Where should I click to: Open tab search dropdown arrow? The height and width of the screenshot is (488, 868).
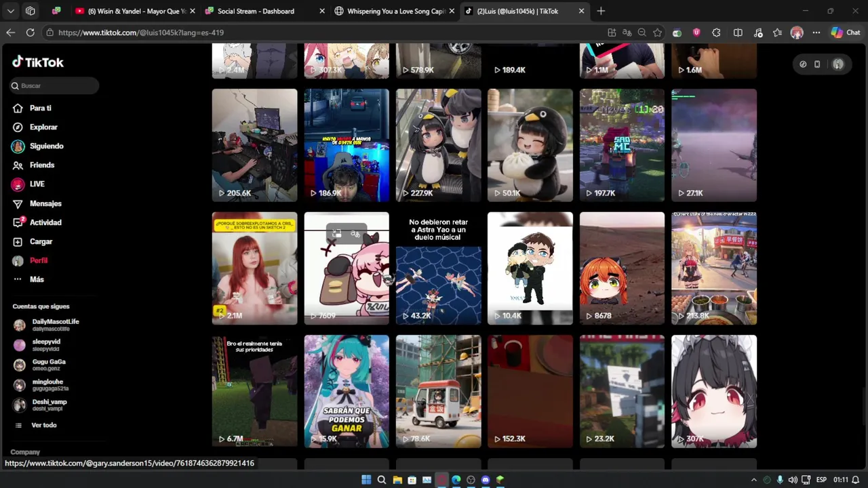click(x=10, y=11)
